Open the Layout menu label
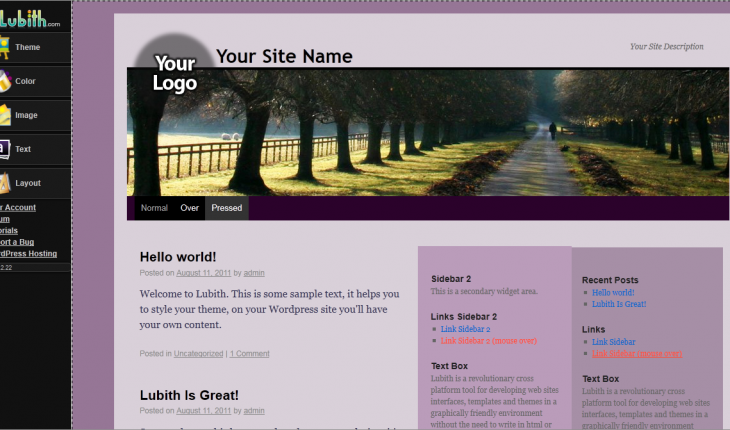Screen dimensions: 730x430 [x=28, y=183]
